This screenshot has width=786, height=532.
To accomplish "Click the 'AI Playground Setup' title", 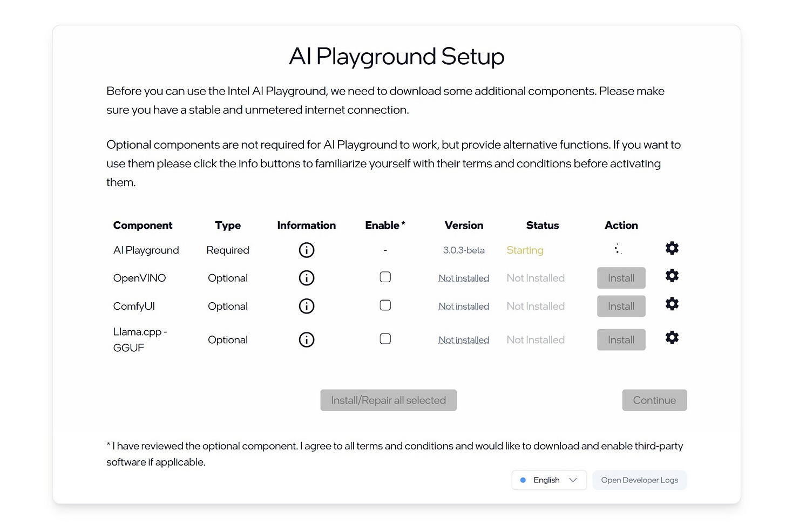I will tap(397, 57).
